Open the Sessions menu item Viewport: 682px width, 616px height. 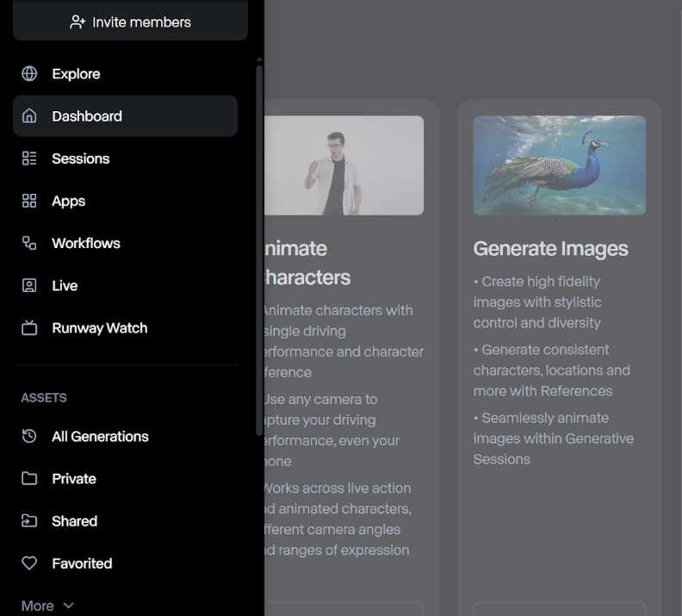[x=81, y=159]
